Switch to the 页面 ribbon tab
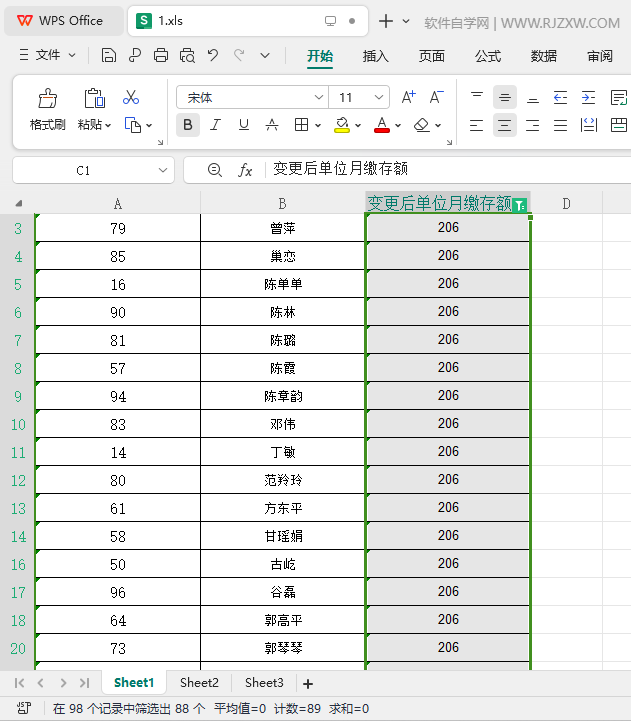Screen dimensions: 631x721 tap(431, 56)
